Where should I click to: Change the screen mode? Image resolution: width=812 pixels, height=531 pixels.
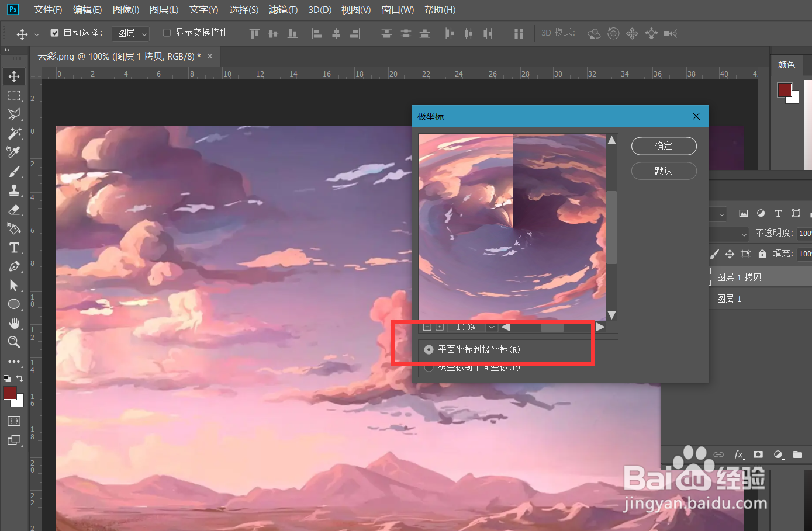coord(14,440)
